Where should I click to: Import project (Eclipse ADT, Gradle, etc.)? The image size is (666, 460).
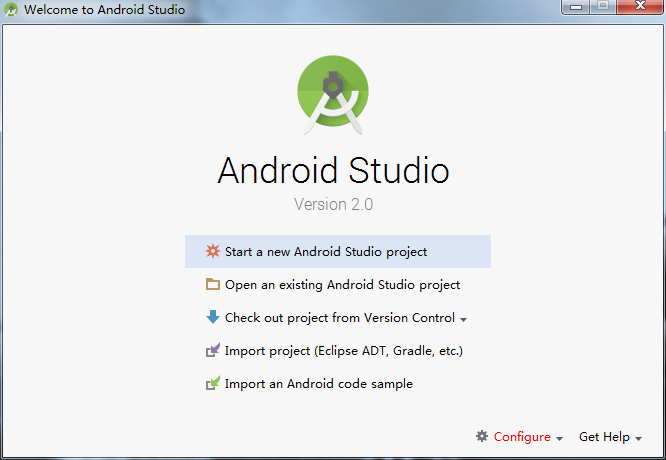pos(338,350)
